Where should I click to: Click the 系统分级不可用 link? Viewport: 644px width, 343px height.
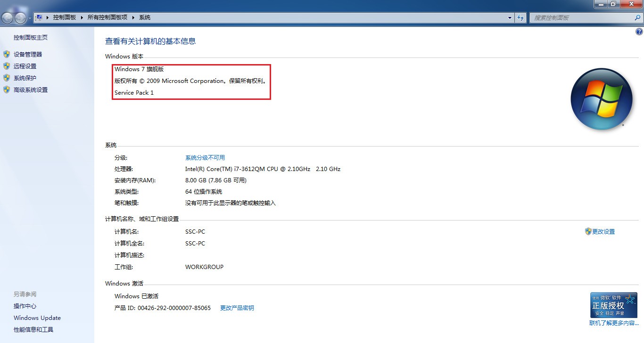(206, 157)
